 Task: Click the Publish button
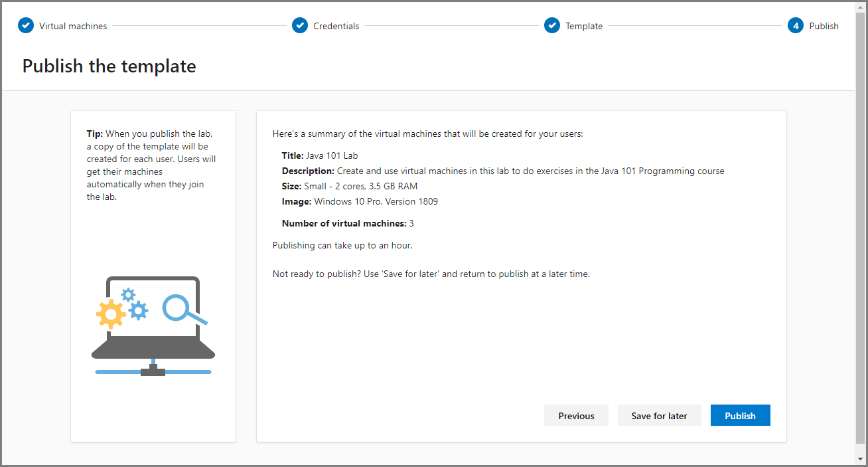pos(740,415)
